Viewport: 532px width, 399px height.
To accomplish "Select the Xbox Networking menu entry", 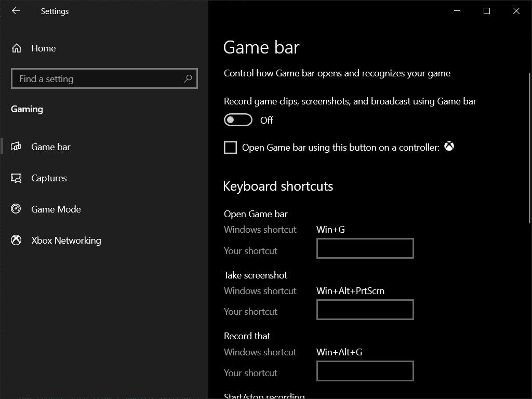I will [x=66, y=240].
